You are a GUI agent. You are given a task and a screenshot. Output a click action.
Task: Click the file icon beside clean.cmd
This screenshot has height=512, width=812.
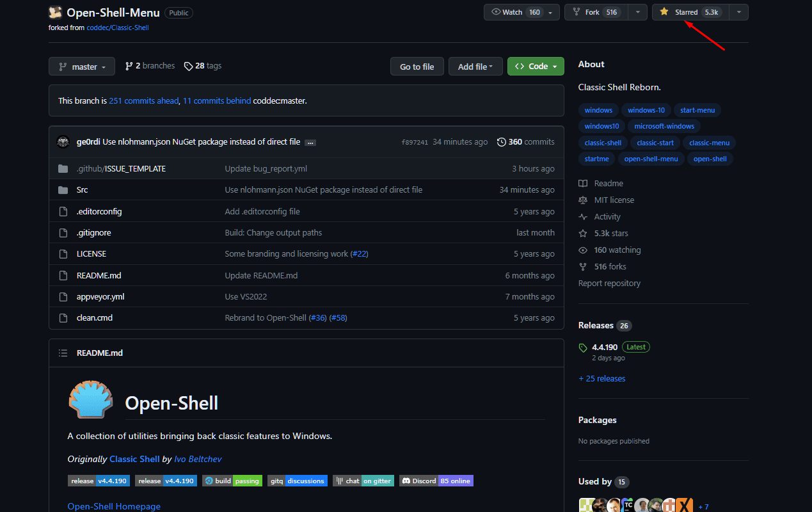click(x=63, y=318)
